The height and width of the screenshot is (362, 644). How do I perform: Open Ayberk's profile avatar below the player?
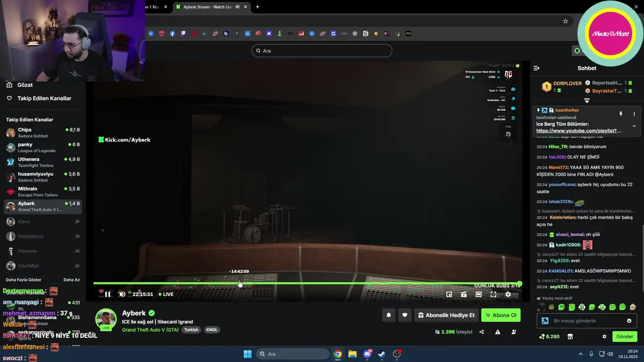click(x=106, y=319)
